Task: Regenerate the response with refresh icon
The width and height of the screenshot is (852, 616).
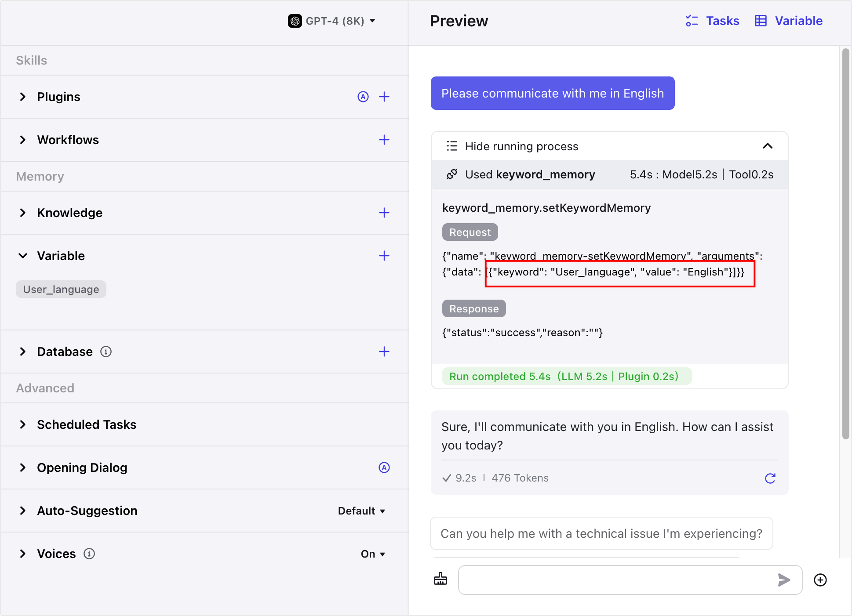Action: click(x=770, y=478)
